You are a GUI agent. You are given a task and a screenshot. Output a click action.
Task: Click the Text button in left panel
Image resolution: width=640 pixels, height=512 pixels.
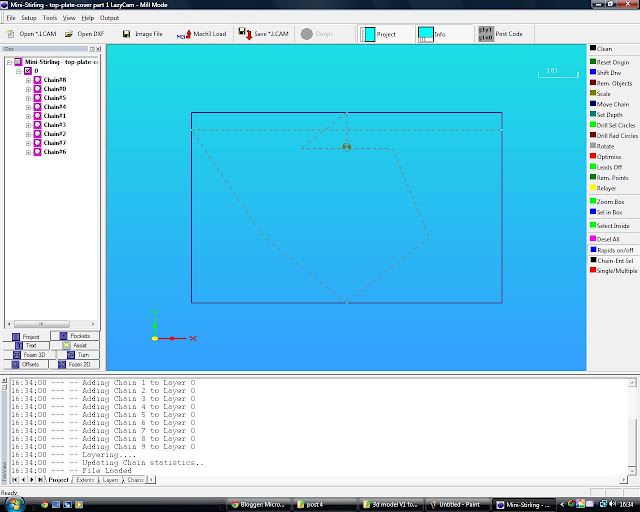coord(26,345)
